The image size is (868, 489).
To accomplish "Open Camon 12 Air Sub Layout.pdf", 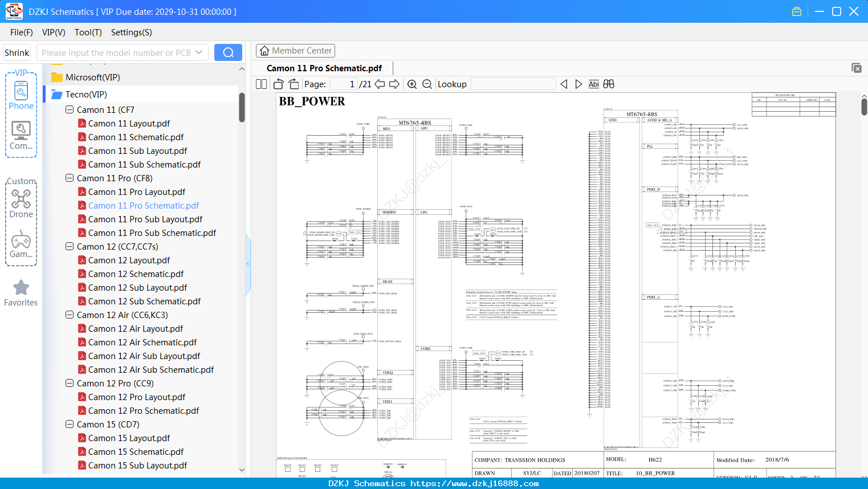I will [144, 356].
